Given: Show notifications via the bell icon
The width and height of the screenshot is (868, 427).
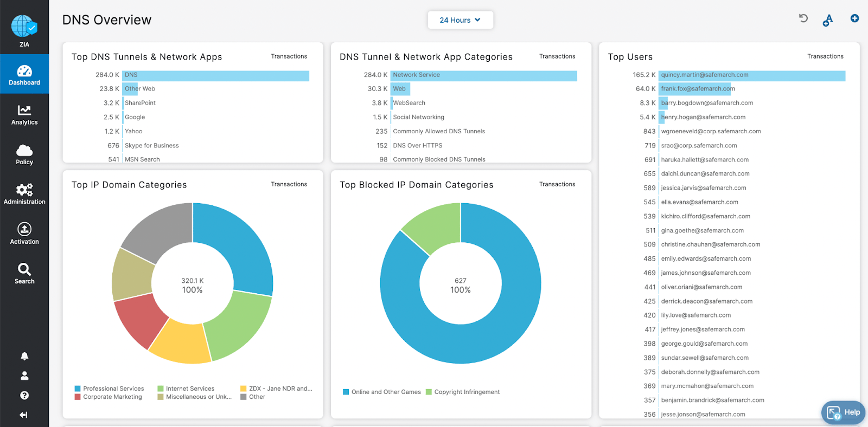Looking at the screenshot, I should 24,356.
